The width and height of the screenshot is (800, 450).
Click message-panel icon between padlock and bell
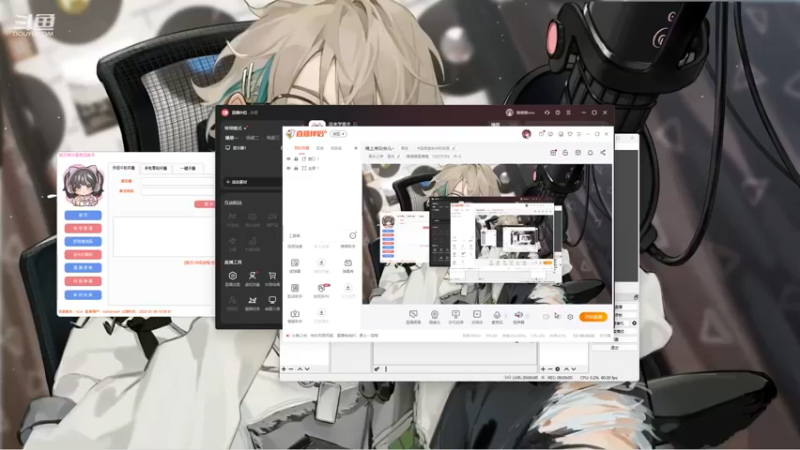pos(578,153)
